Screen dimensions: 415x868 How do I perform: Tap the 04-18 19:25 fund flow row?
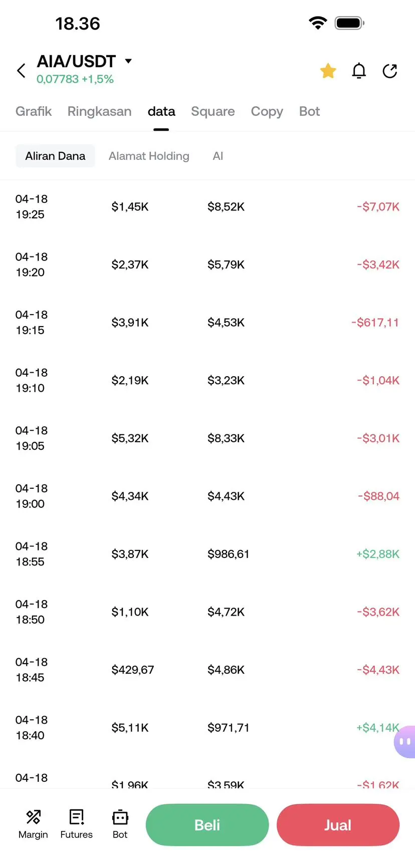[207, 207]
